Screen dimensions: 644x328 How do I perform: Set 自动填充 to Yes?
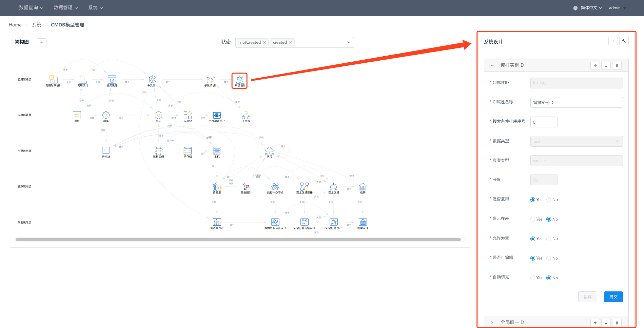[x=533, y=278]
